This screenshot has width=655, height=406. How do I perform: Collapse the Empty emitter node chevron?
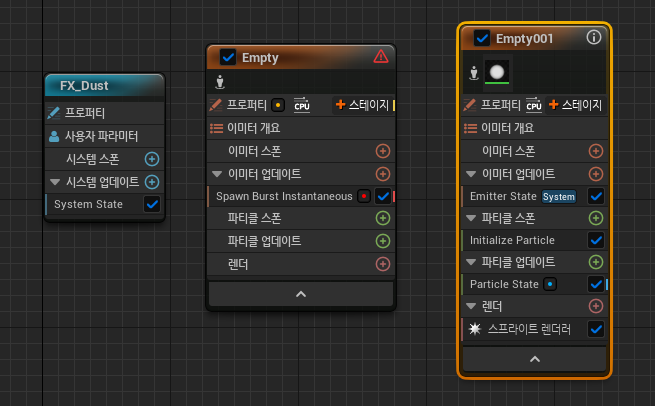301,294
